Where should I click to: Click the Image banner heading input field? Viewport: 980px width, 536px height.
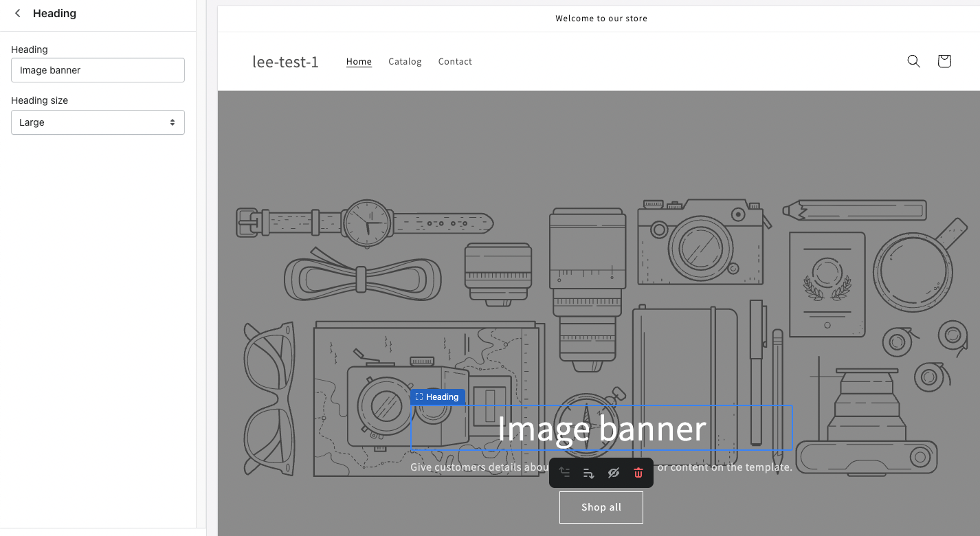pyautogui.click(x=98, y=70)
